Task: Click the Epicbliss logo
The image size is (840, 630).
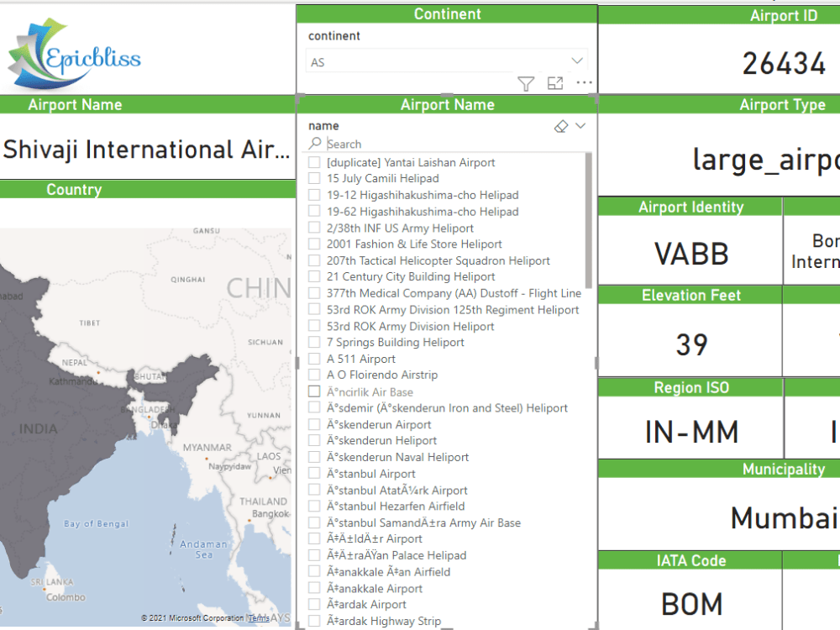Action: pos(75,54)
